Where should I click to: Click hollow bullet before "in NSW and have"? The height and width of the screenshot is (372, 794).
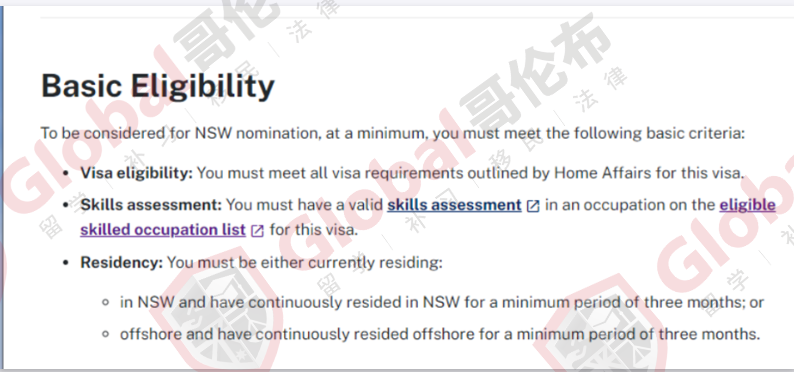tap(105, 303)
